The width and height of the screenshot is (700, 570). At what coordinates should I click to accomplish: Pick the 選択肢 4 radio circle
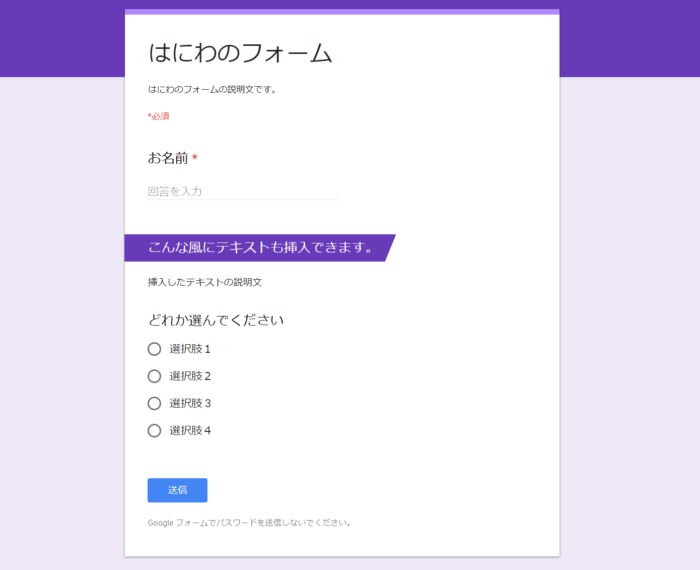[x=154, y=430]
